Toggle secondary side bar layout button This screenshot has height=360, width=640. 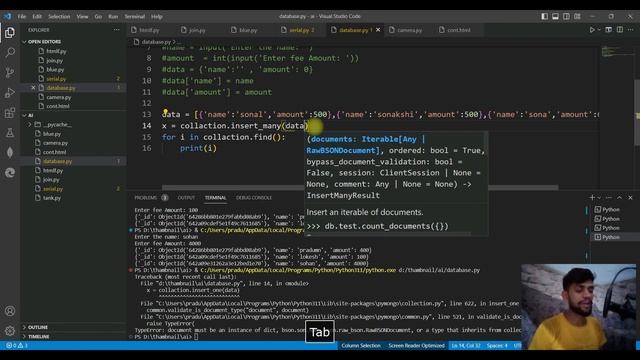[567, 16]
